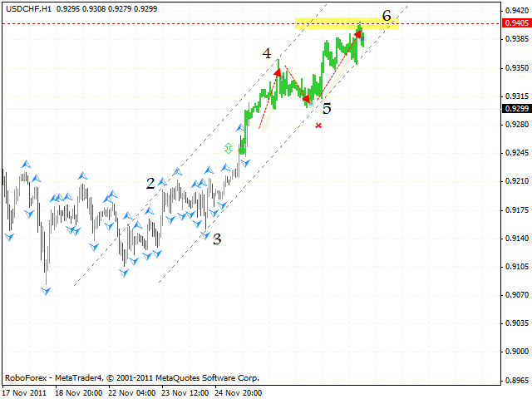The image size is (532, 399).
Task: Select the wave label 5
Action: pos(327,108)
